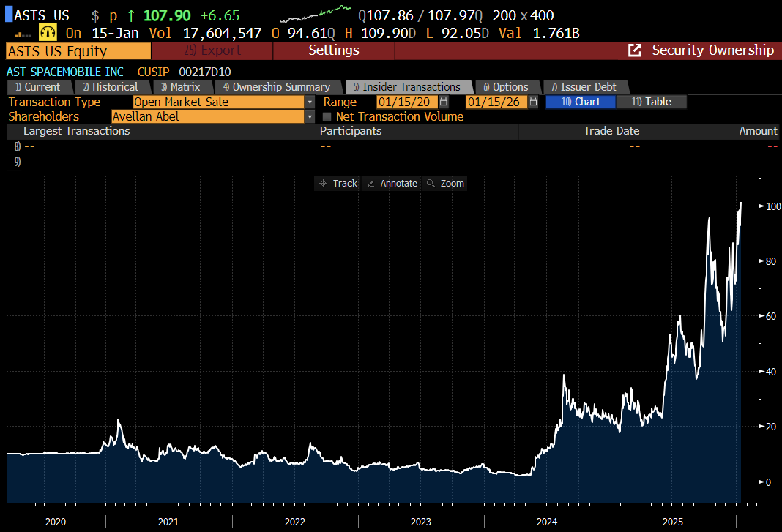
Task: Select the Avellan Abel shareholder field
Action: pos(207,116)
